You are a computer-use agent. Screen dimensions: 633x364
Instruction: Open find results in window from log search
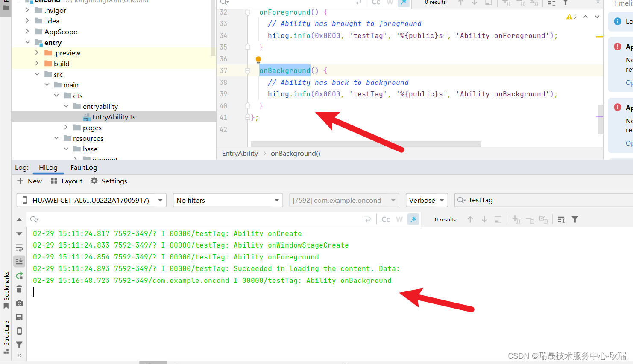pyautogui.click(x=561, y=219)
